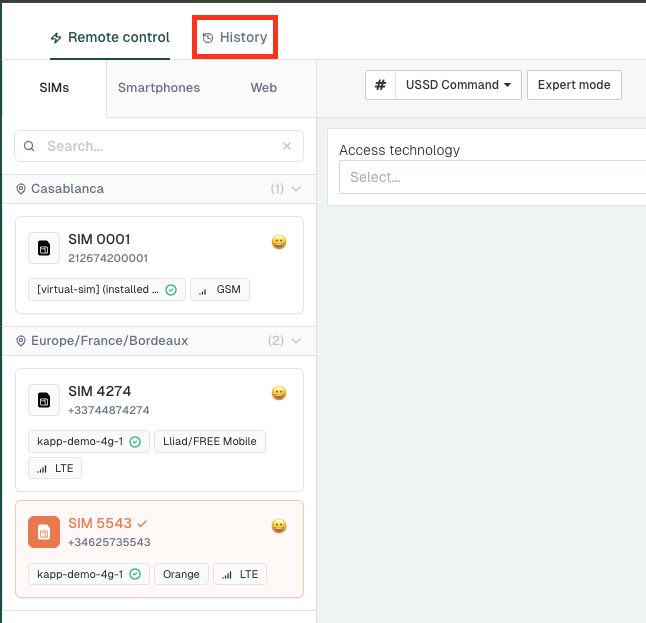Collapse the Europe/France/Bordeaux group
The width and height of the screenshot is (646, 623).
pos(295,341)
